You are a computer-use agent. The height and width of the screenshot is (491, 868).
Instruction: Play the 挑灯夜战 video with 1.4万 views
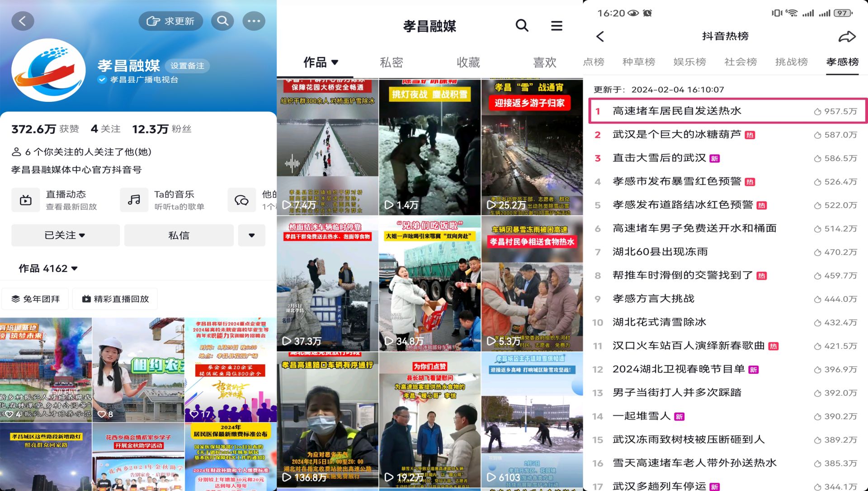point(430,147)
